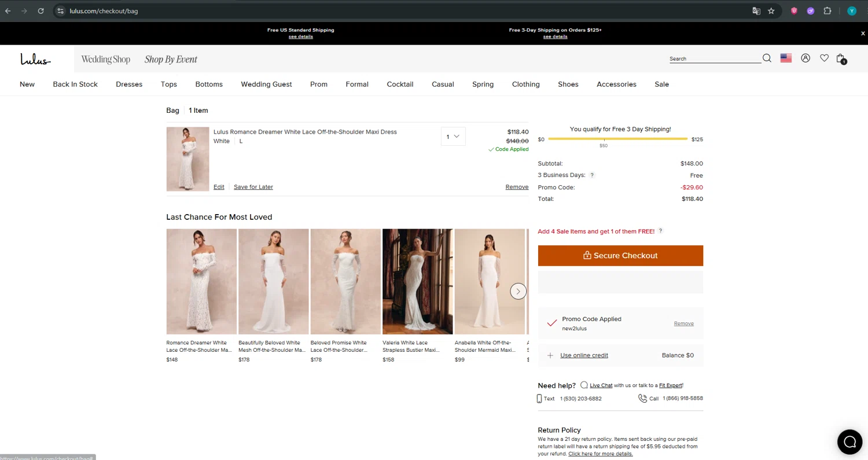Open the Dresses menu
This screenshot has width=868, height=460.
click(x=129, y=84)
